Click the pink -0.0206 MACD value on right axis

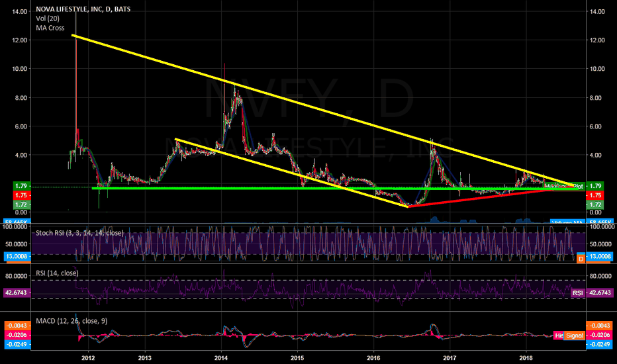click(x=599, y=335)
